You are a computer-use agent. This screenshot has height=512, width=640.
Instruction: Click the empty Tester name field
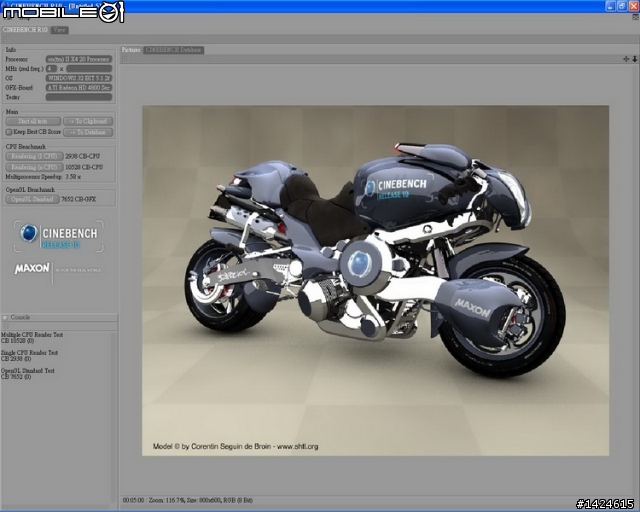[79, 97]
